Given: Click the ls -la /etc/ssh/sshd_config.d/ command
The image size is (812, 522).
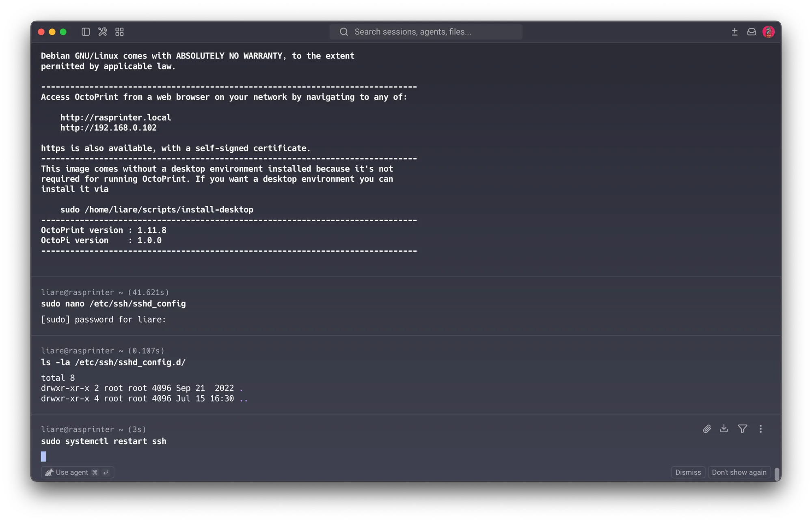Looking at the screenshot, I should click(113, 362).
